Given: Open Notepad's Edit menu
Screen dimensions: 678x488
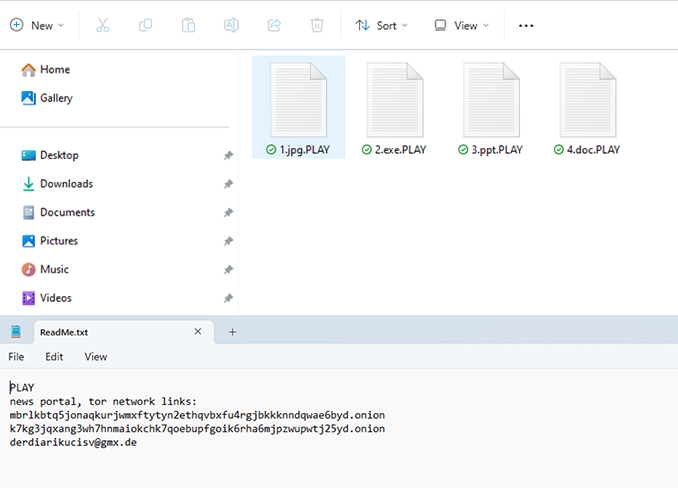Looking at the screenshot, I should click(54, 356).
